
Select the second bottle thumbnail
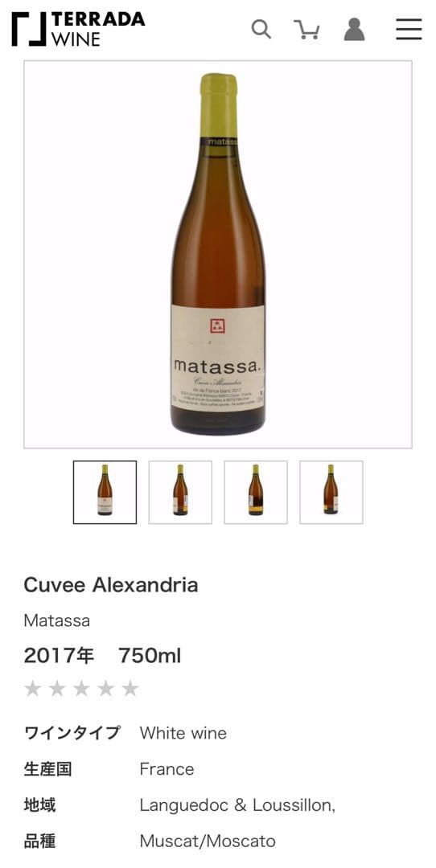[180, 492]
